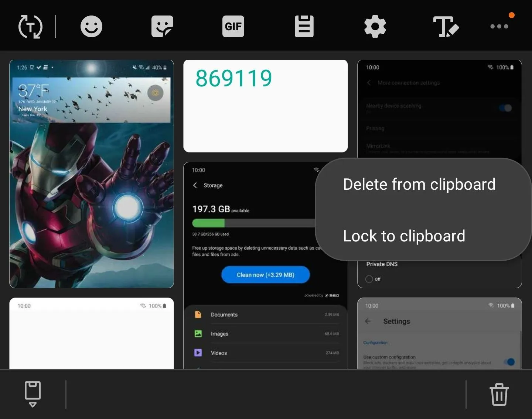Open the three-dot more options menu
This screenshot has height=419, width=532.
pos(499,27)
